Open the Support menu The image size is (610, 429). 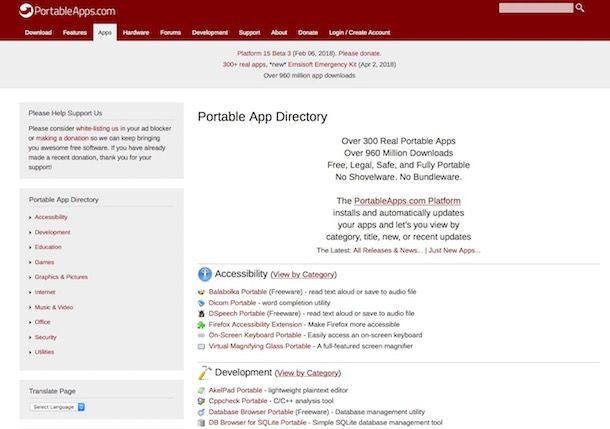(x=249, y=33)
